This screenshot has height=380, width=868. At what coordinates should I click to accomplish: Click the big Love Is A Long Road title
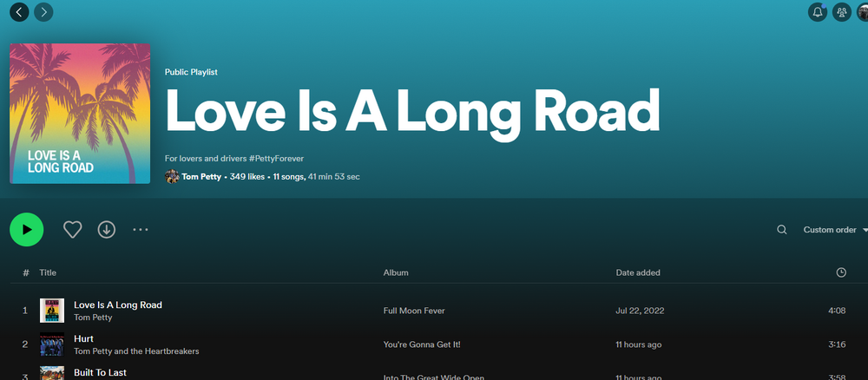(x=412, y=114)
